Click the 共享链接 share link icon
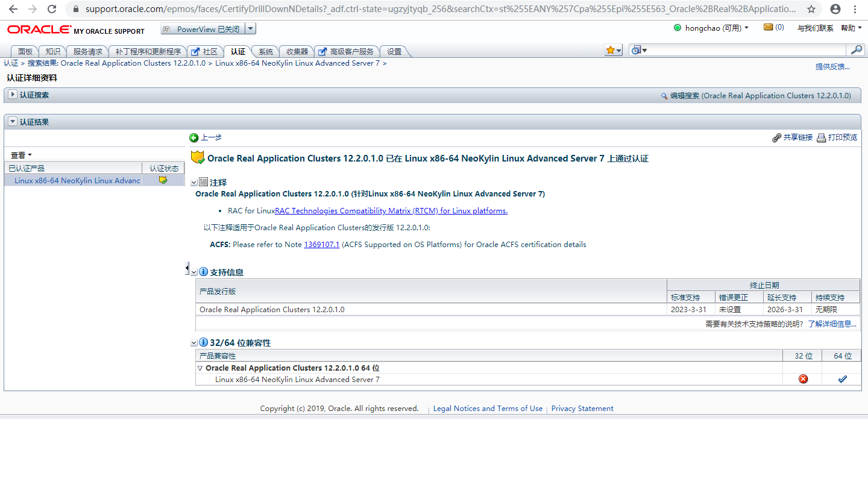The image size is (868, 496). click(776, 138)
